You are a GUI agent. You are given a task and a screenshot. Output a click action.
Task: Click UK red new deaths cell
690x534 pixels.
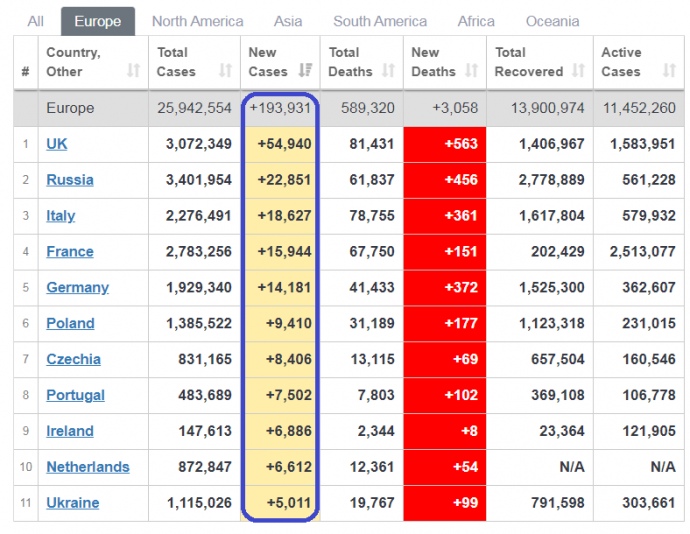click(x=445, y=144)
